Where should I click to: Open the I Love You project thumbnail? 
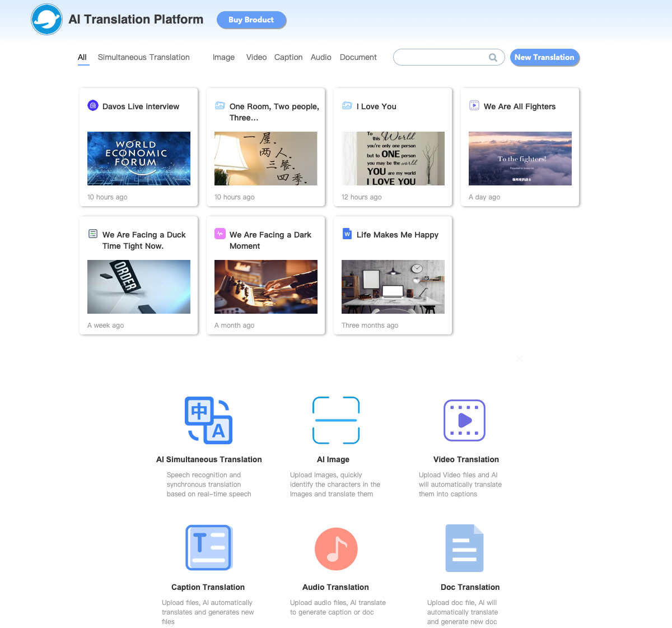click(393, 159)
